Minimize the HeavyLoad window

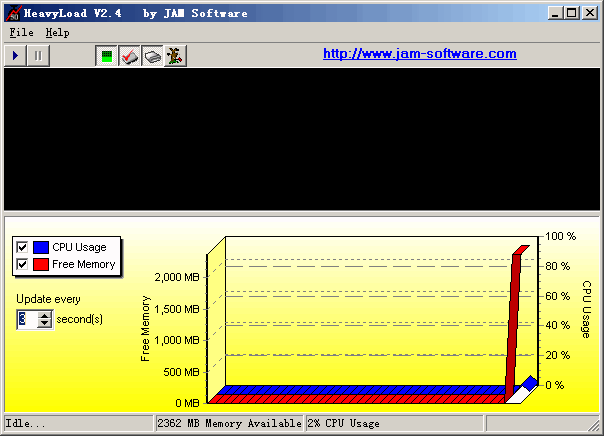(x=555, y=13)
